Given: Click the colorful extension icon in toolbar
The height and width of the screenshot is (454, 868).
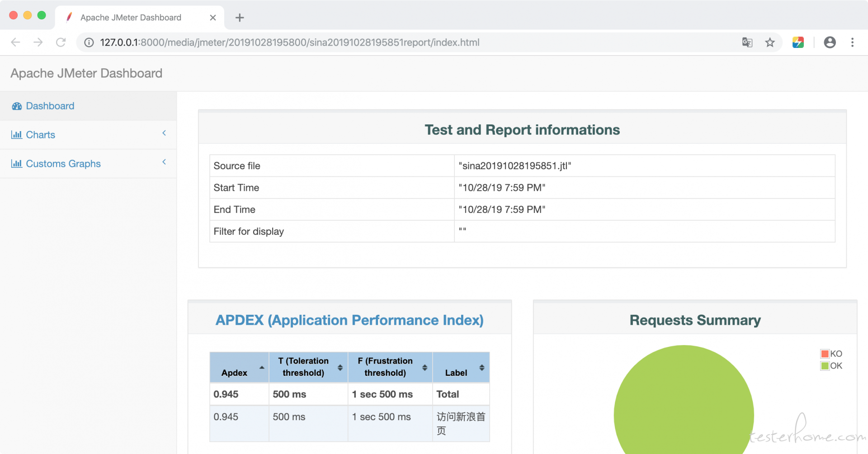Looking at the screenshot, I should (x=798, y=43).
